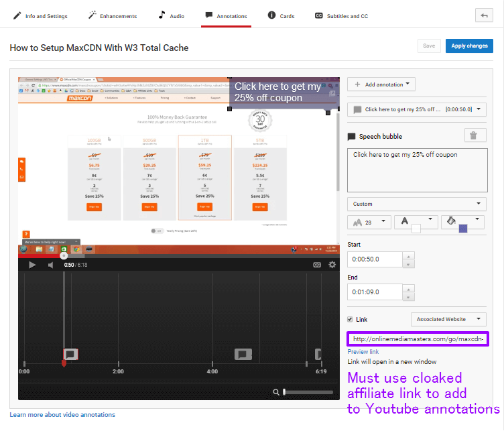504x431 pixels.
Task: Click the annotation text box
Action: pyautogui.click(x=418, y=170)
